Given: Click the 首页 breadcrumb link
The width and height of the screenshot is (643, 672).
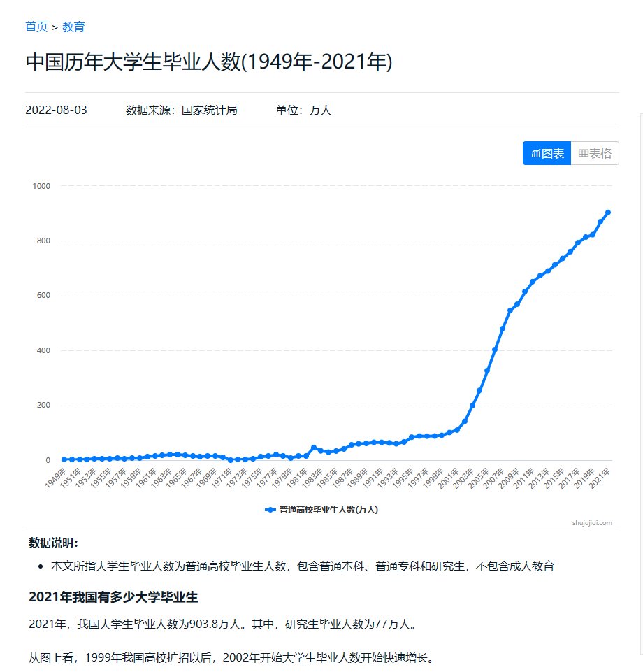Looking at the screenshot, I should [36, 27].
